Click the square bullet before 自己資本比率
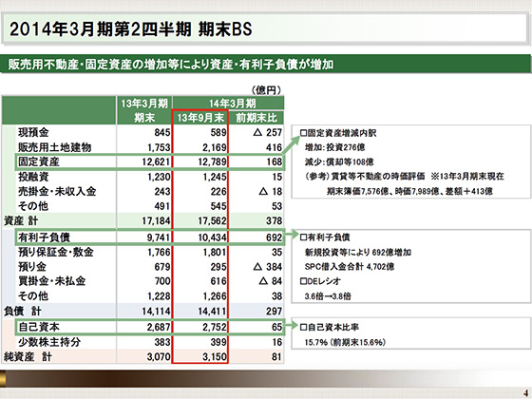The height and width of the screenshot is (399, 532). (x=303, y=328)
